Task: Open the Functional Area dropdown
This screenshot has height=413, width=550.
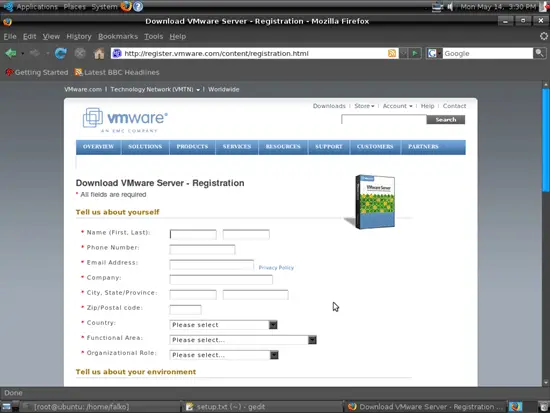Action: click(243, 340)
